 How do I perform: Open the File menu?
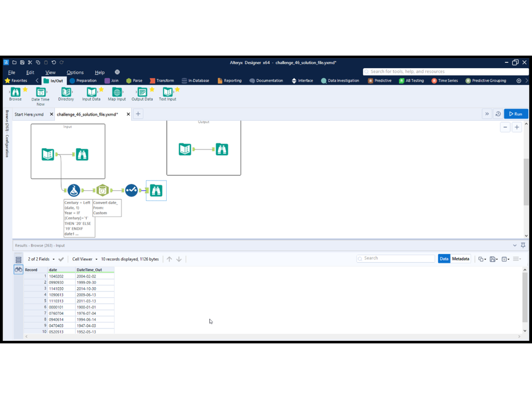click(x=12, y=72)
